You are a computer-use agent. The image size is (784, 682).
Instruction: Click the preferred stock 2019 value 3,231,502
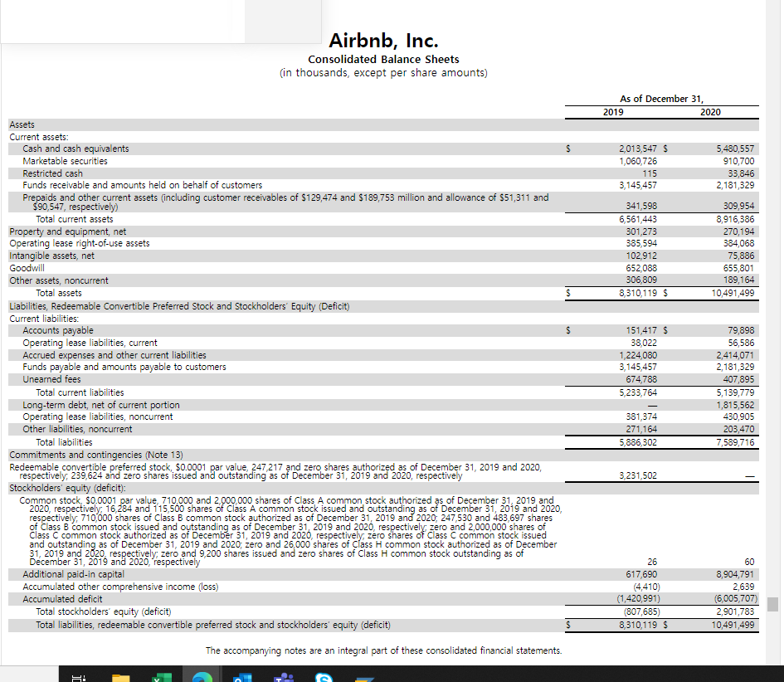637,475
